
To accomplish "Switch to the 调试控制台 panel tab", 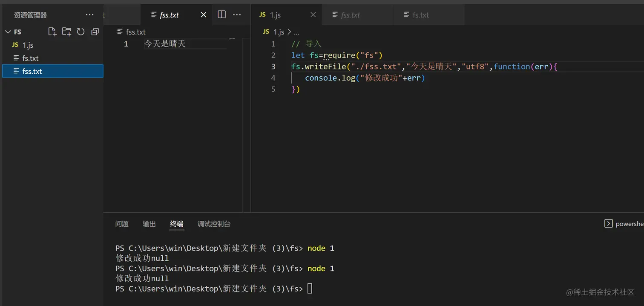I will pyautogui.click(x=213, y=224).
